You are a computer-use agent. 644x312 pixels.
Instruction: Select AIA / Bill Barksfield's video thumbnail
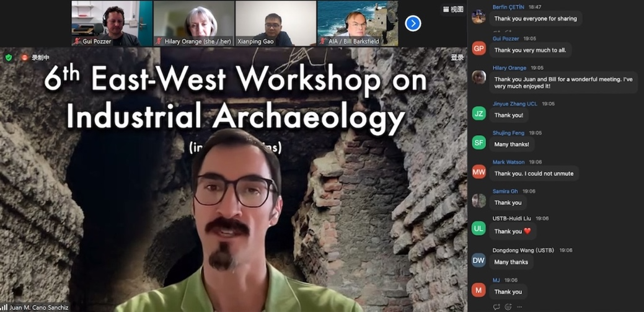click(x=358, y=23)
